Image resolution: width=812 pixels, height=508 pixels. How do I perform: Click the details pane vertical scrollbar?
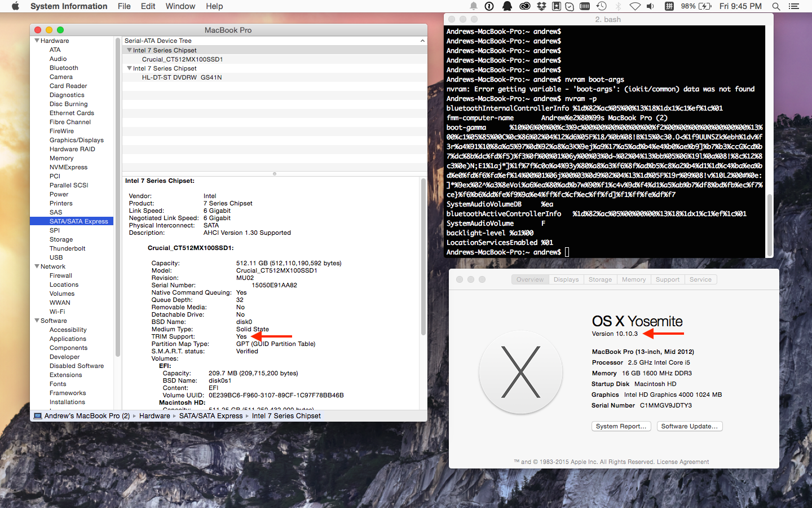tap(423, 257)
